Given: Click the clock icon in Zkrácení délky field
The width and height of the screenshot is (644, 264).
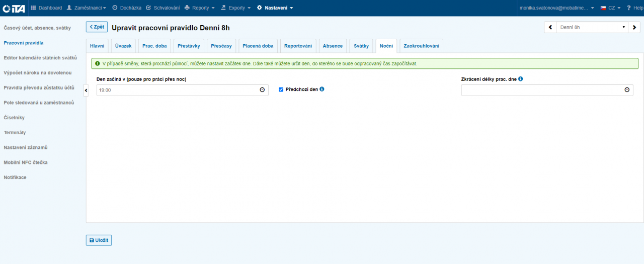Looking at the screenshot, I should click(627, 90).
